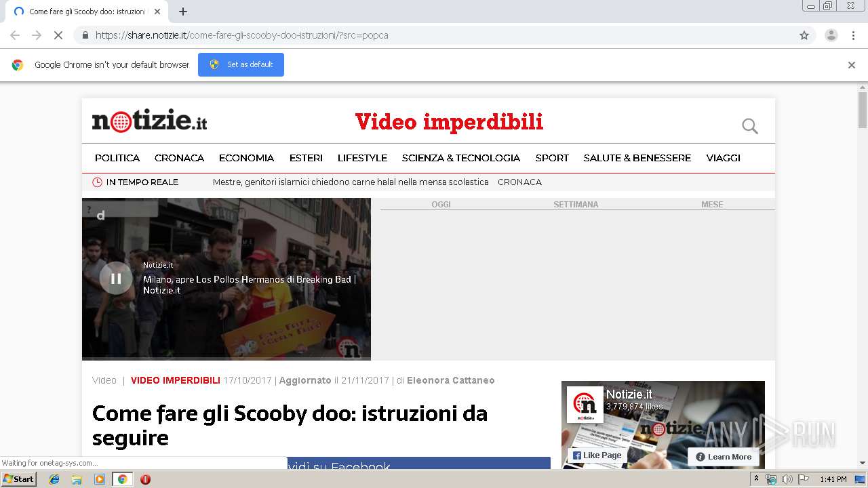The image size is (868, 488).
Task: Dismiss the default browser info bar
Action: [852, 65]
